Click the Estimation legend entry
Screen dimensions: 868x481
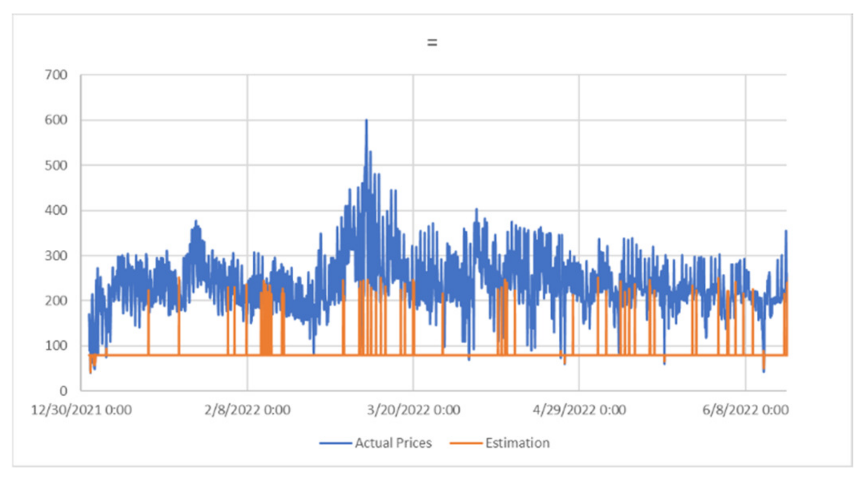pos(517,443)
